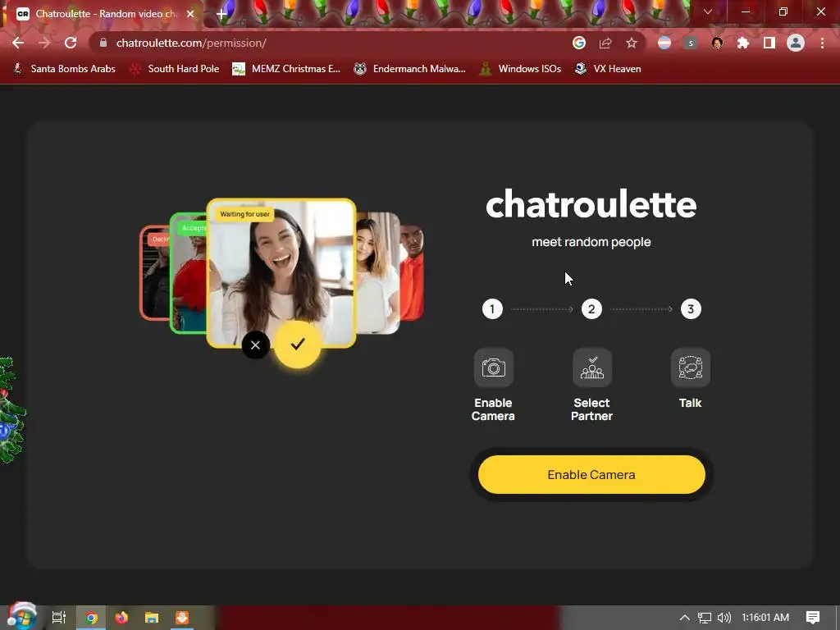Click the avatar face extension icon
This screenshot has height=630, width=840.
pyautogui.click(x=717, y=43)
